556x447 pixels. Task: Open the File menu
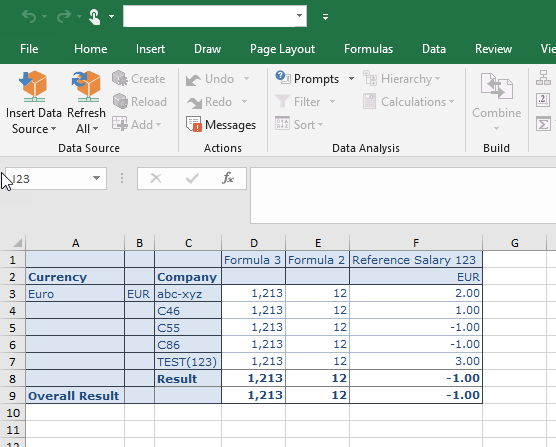click(x=29, y=49)
